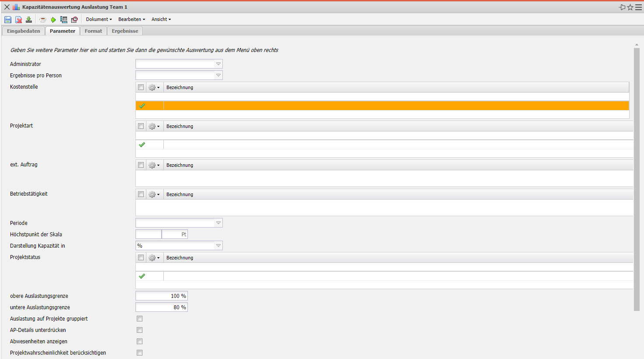Select the Parameter tab

(x=62, y=31)
